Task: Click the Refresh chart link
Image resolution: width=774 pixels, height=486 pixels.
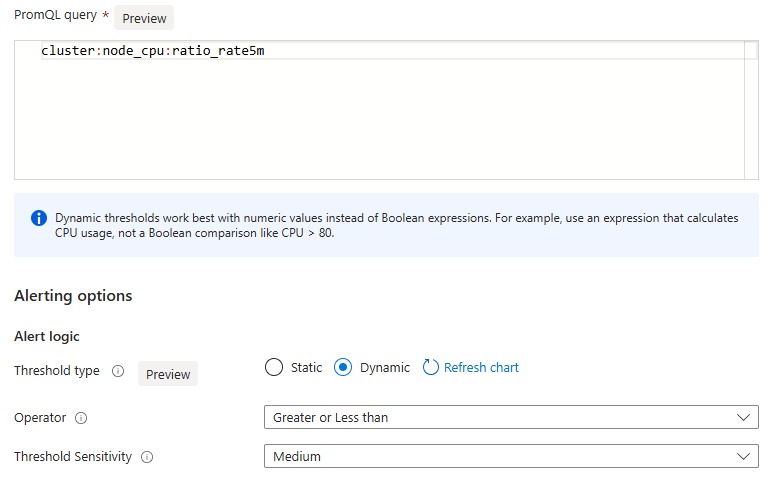Action: click(x=481, y=368)
